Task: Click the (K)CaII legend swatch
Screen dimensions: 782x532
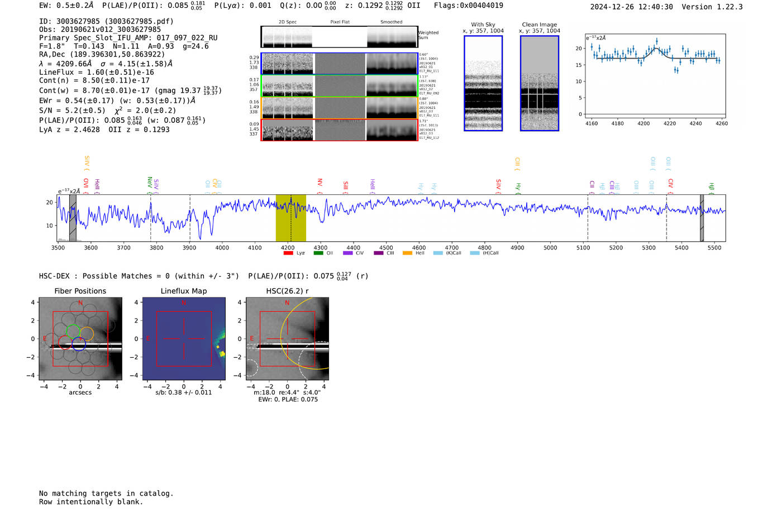Action: click(x=438, y=253)
